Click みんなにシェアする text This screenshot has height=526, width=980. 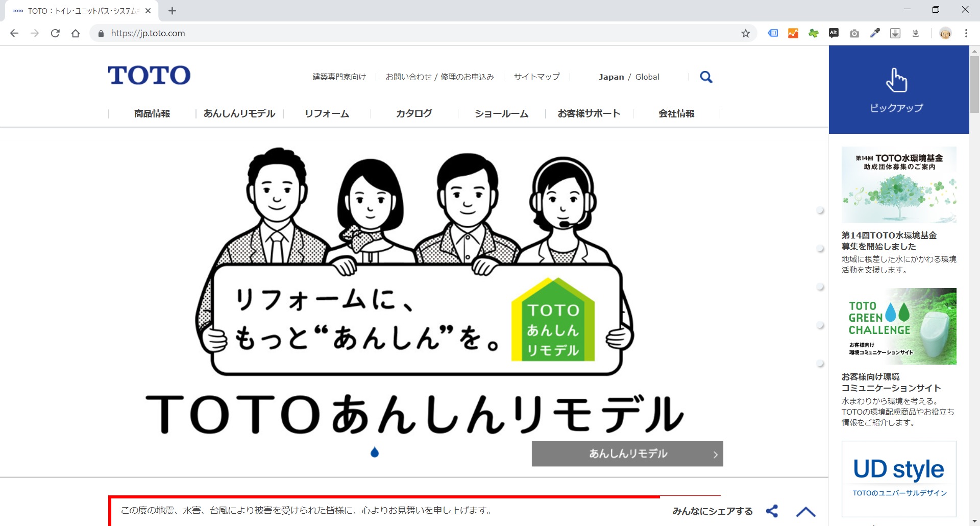tap(713, 511)
